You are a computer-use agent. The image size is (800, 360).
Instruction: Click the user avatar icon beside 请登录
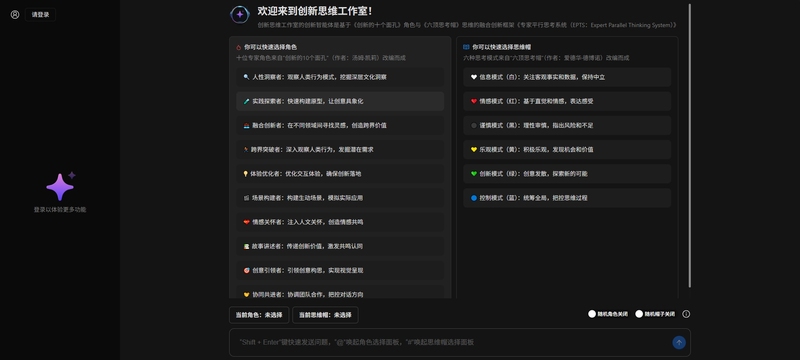click(15, 15)
